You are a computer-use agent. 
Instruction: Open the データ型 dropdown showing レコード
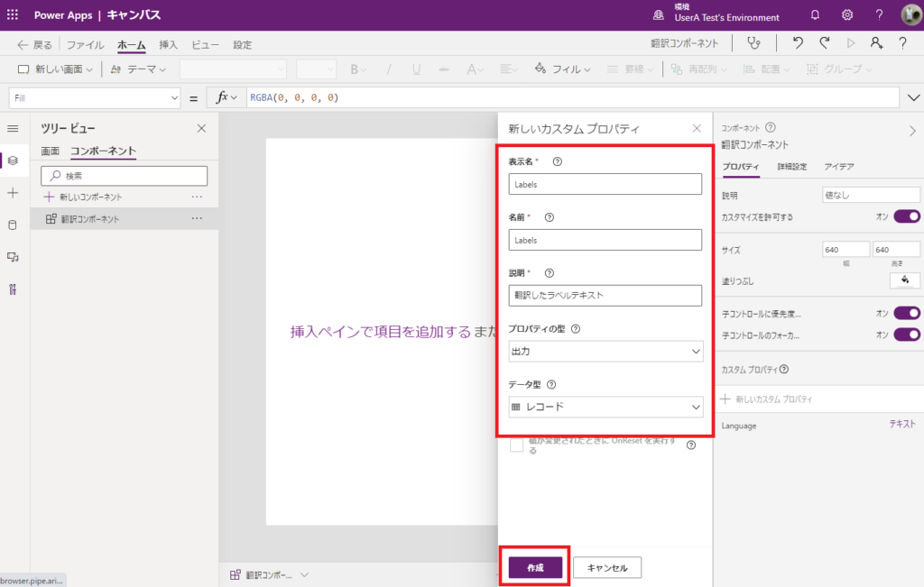(x=605, y=407)
